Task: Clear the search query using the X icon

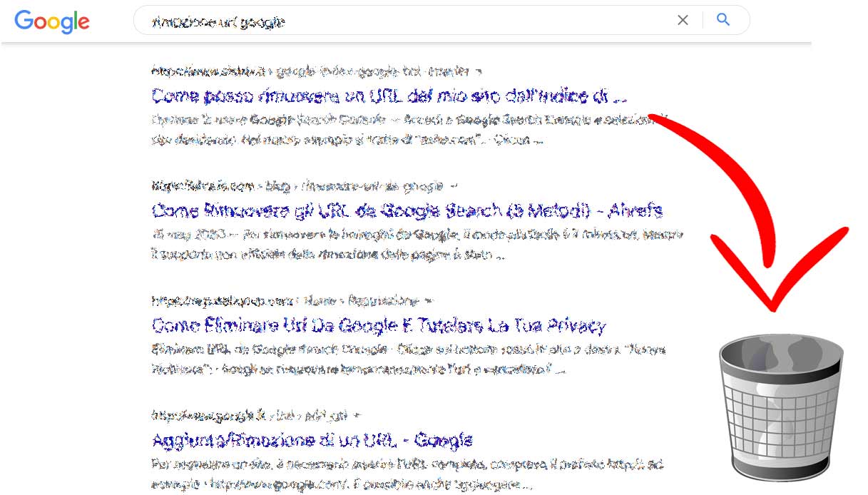Action: pos(683,20)
